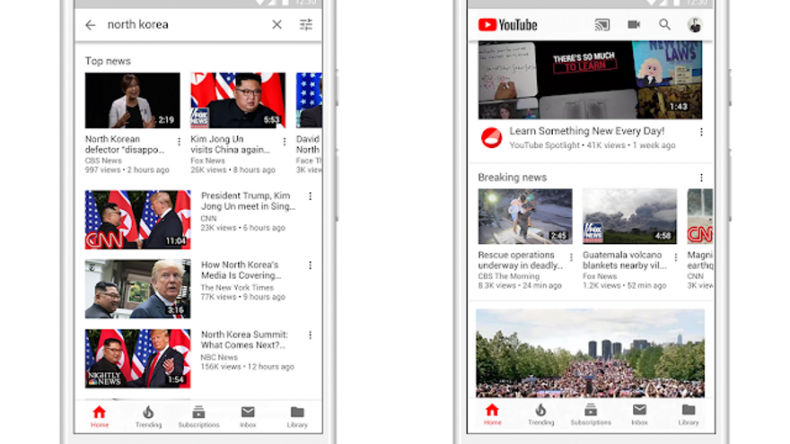Screen dimensions: 790x444
Task: Tap the YouTube logo
Action: pyautogui.click(x=507, y=25)
